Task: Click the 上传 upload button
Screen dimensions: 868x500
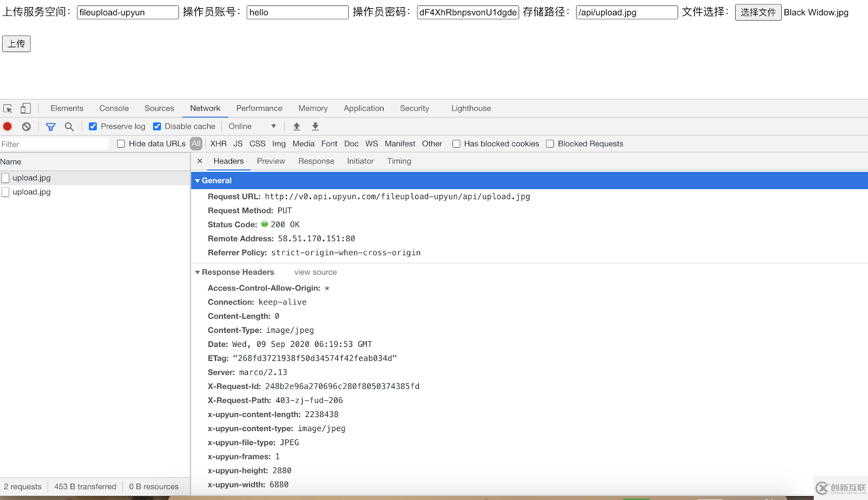Action: [x=16, y=44]
